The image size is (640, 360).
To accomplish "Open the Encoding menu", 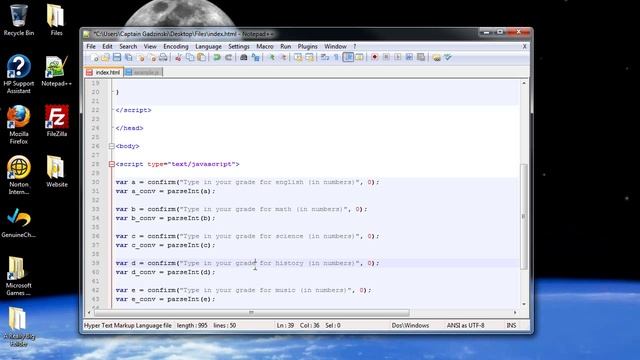I will coord(176,47).
